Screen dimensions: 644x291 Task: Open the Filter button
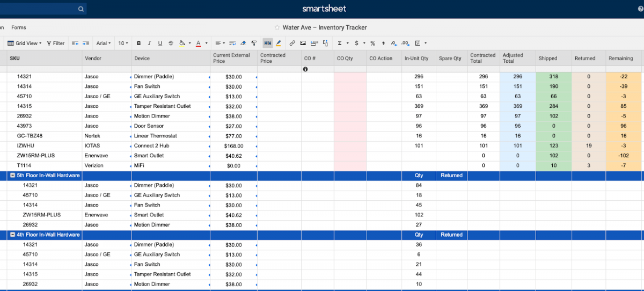click(56, 43)
